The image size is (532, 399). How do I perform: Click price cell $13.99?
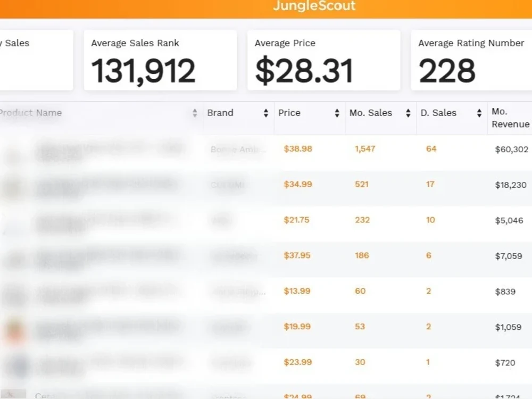click(297, 291)
